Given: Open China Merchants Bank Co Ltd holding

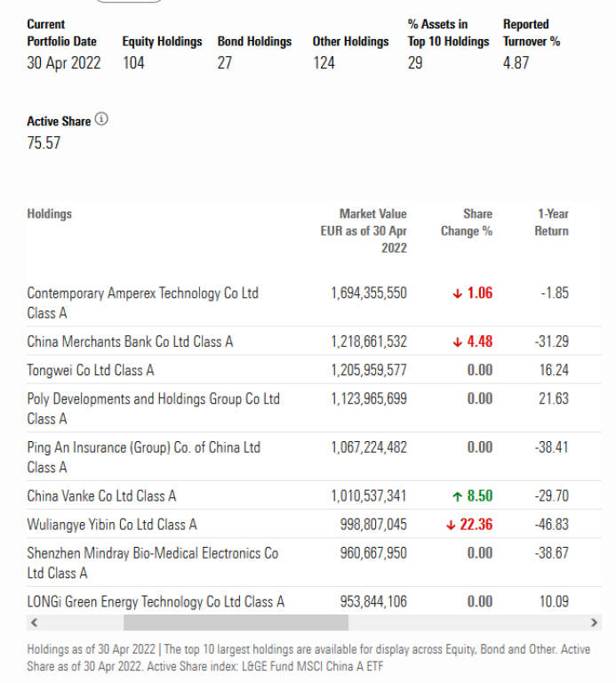Looking at the screenshot, I should click(130, 341).
